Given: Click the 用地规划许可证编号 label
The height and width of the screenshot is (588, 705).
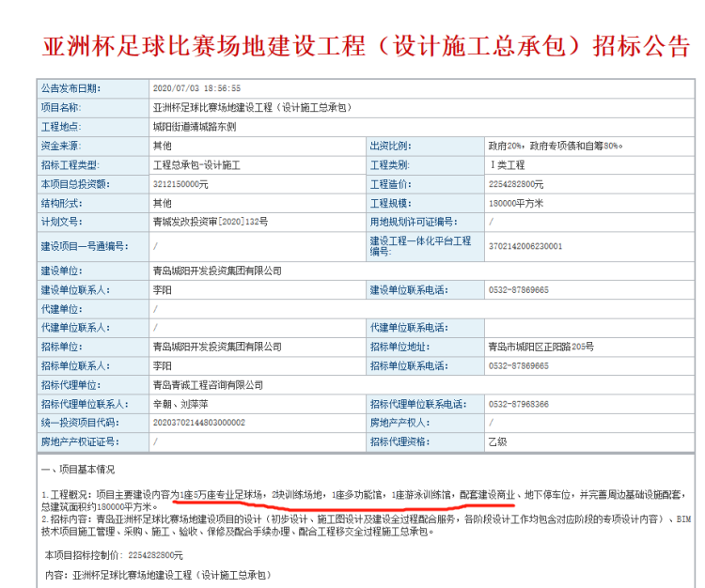Looking at the screenshot, I should (414, 222).
